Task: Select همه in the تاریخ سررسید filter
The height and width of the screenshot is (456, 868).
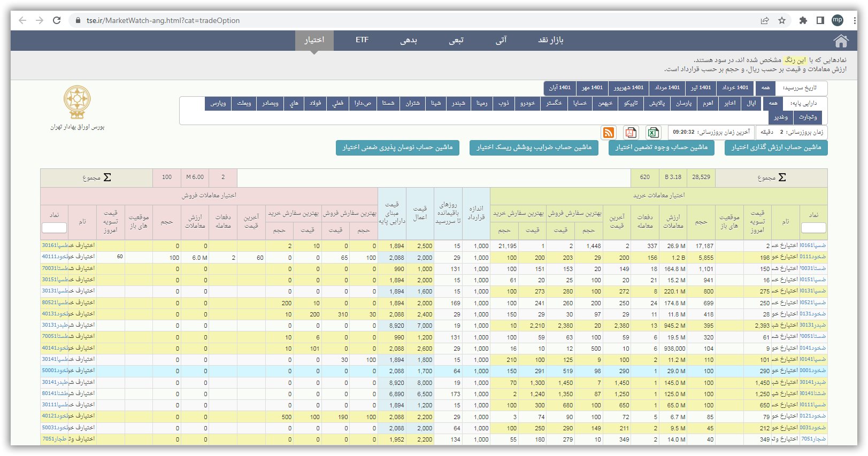Action: point(766,88)
